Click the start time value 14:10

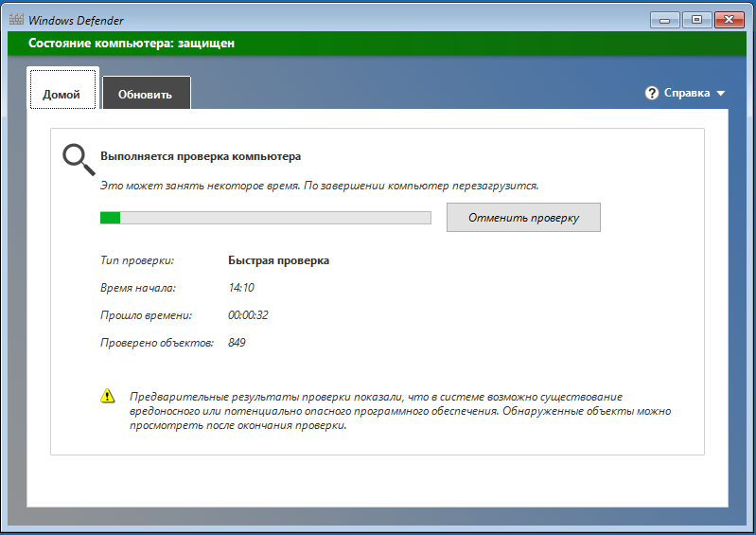click(241, 288)
